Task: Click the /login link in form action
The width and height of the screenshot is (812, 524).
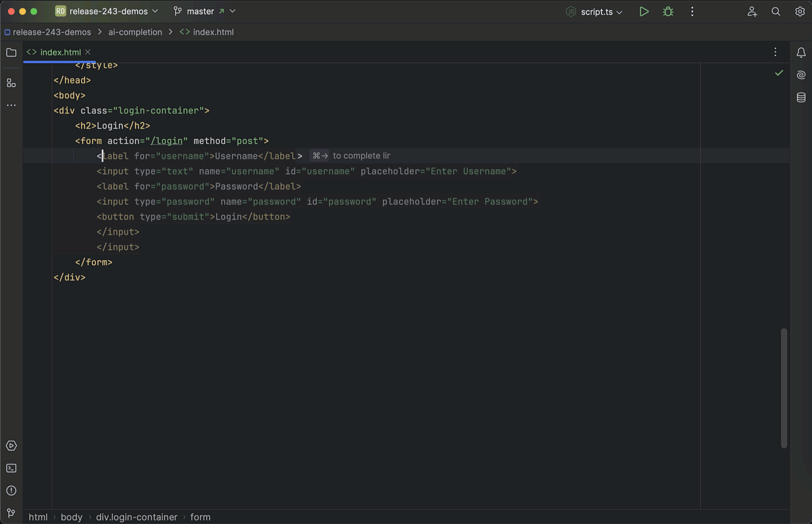Action: [166, 141]
